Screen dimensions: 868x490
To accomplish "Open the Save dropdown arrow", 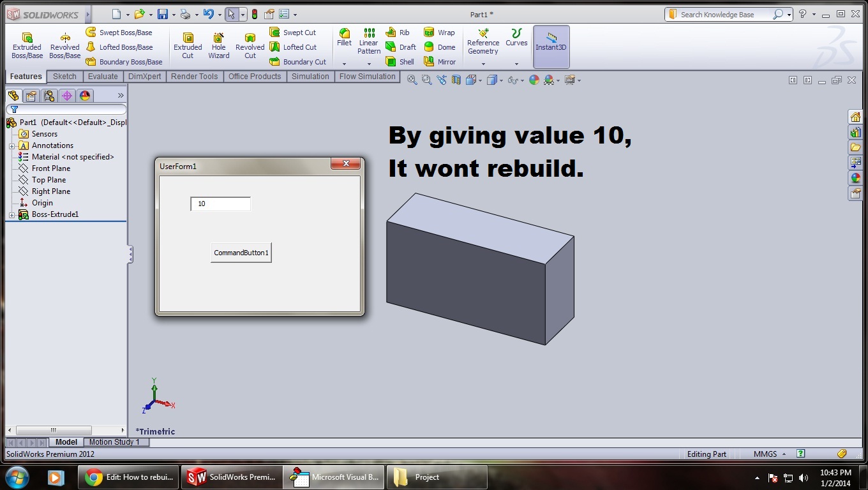I will click(x=174, y=14).
